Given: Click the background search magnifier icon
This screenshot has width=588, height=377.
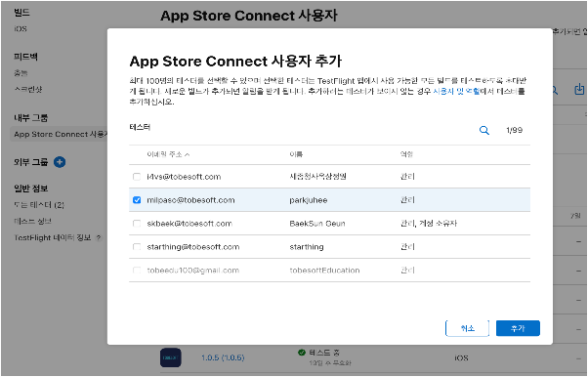Looking at the screenshot, I should pos(554,91).
